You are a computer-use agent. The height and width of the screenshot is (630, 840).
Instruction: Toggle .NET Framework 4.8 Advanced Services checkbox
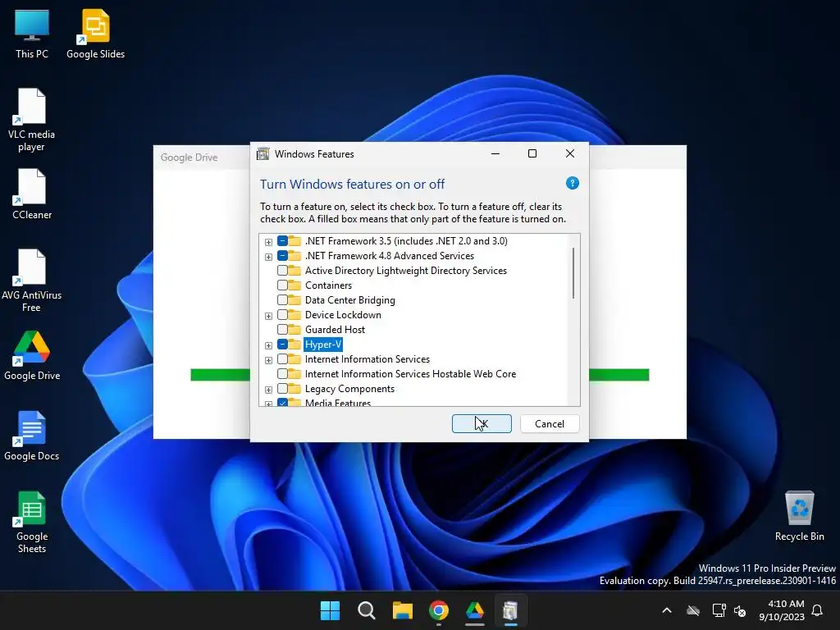coord(282,256)
